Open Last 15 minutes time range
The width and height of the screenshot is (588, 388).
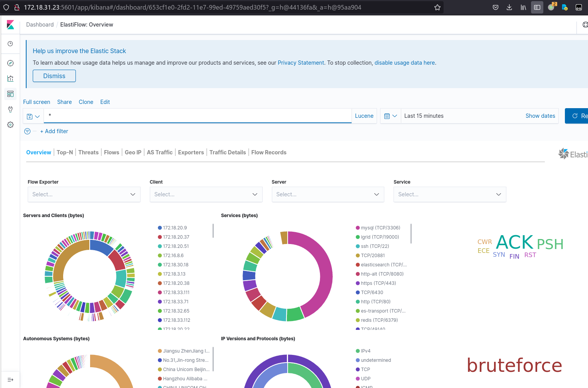424,116
